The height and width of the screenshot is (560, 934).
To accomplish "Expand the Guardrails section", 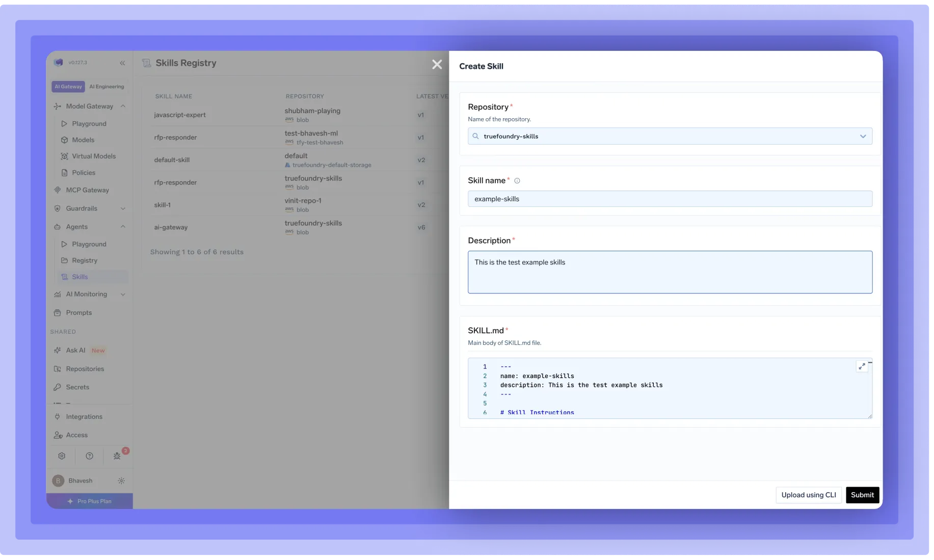I will tap(123, 208).
